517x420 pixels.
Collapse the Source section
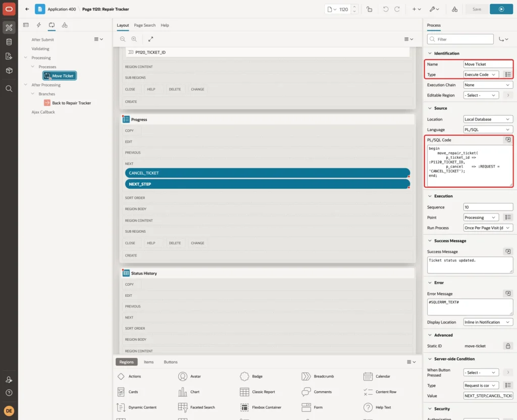pyautogui.click(x=430, y=108)
